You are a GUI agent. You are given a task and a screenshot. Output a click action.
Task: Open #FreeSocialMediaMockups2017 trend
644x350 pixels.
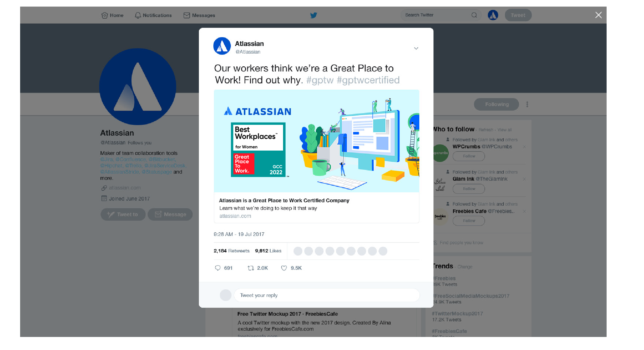tap(471, 296)
